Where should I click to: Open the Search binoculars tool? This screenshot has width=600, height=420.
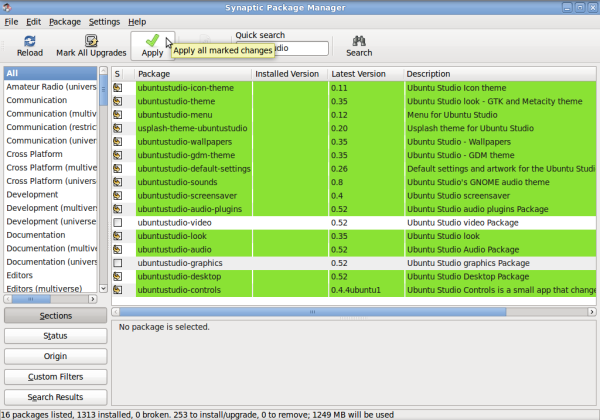[x=359, y=46]
